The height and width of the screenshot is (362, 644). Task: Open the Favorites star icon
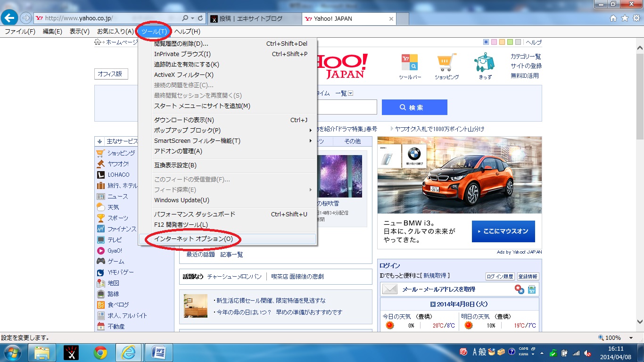click(x=625, y=18)
